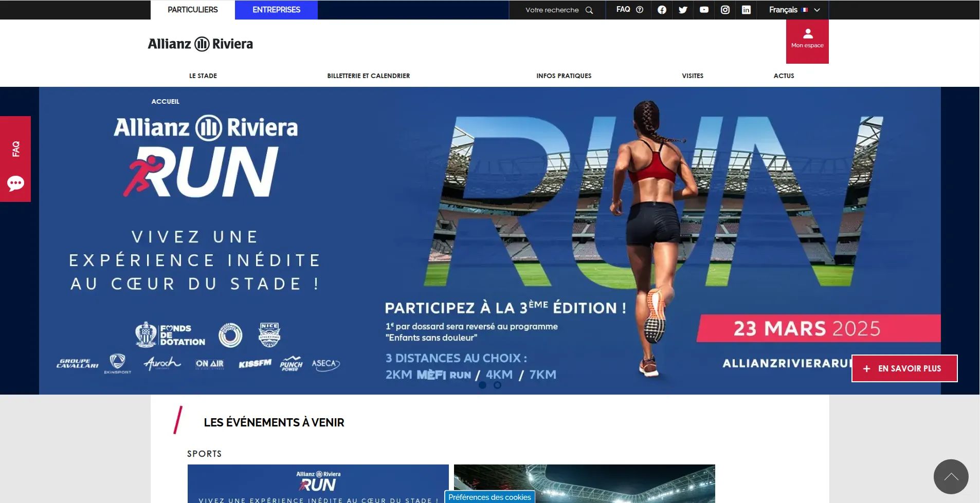Click in the Votre recherche search field

(552, 10)
